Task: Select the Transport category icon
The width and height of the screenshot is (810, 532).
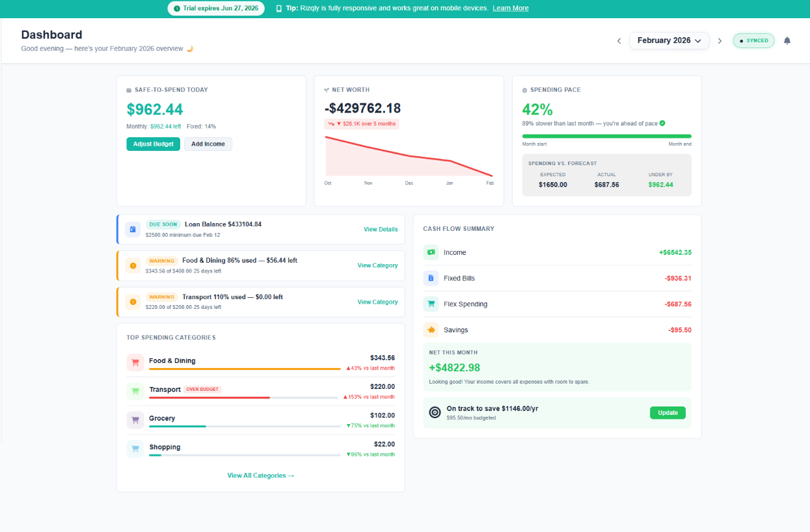Action: pyautogui.click(x=135, y=391)
